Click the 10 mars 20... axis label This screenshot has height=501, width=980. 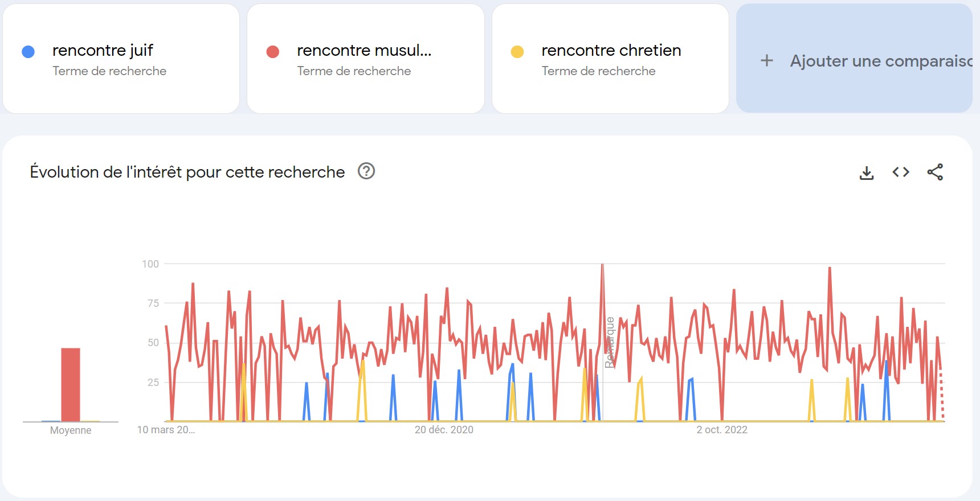(166, 430)
